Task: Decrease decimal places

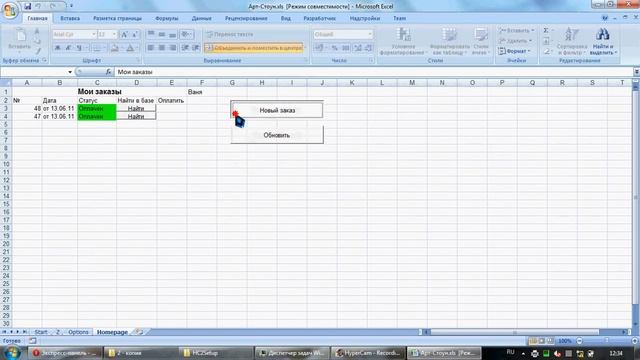Action: point(368,48)
